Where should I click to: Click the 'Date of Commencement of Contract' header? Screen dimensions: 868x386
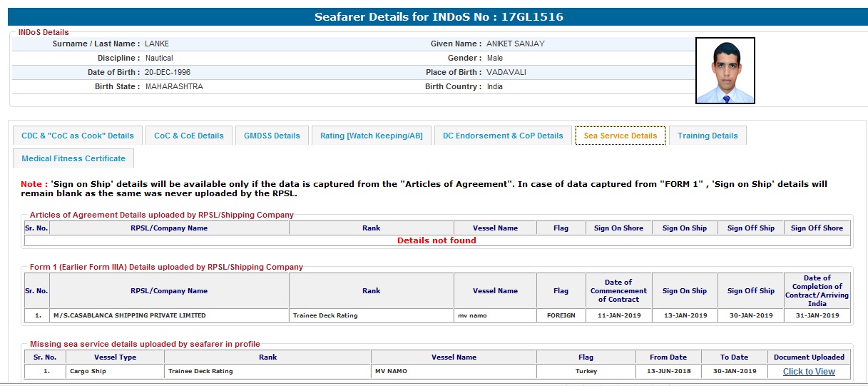[618, 291]
